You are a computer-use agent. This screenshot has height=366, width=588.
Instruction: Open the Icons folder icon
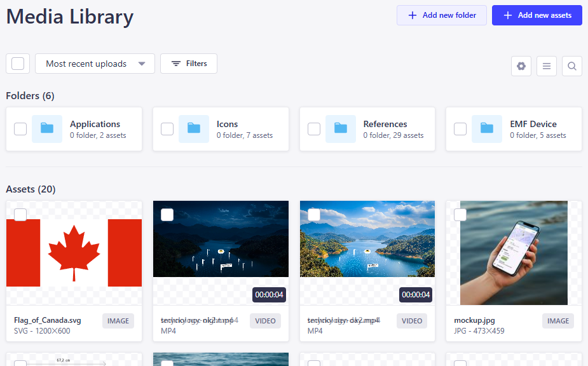pos(194,129)
